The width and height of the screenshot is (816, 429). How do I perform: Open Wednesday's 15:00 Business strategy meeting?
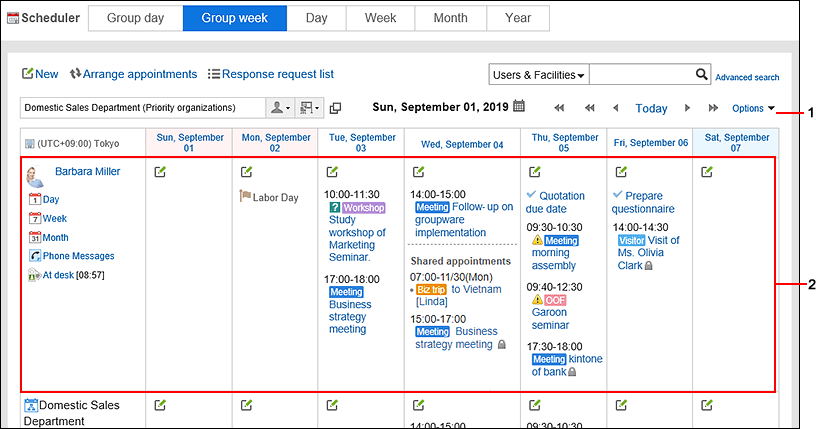pos(457,338)
